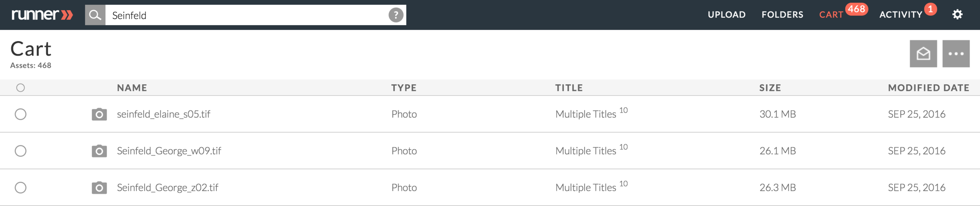Open Activity with one notification
This screenshot has height=206, width=980.
(x=907, y=13)
